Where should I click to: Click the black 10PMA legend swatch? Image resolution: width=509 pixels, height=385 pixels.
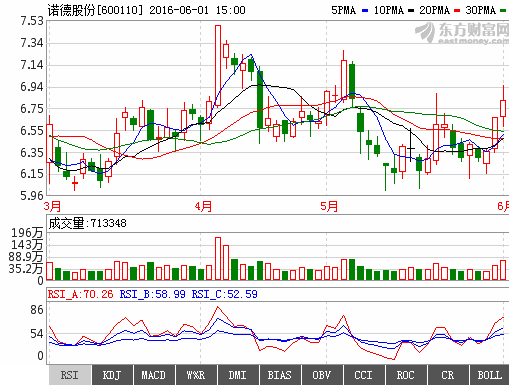pyautogui.click(x=411, y=11)
